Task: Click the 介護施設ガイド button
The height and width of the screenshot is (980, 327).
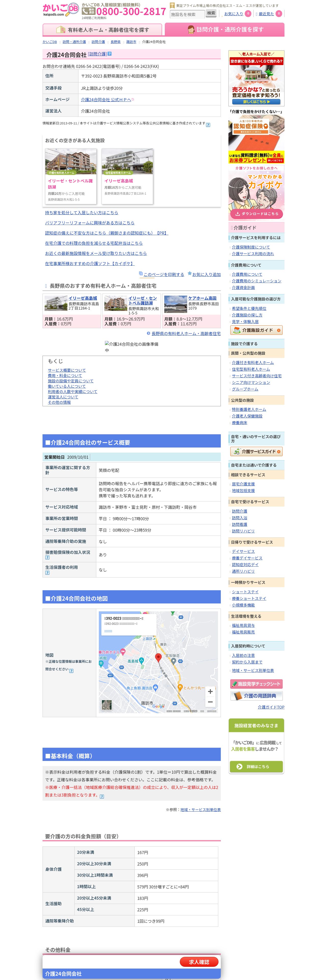Action: 256,330
